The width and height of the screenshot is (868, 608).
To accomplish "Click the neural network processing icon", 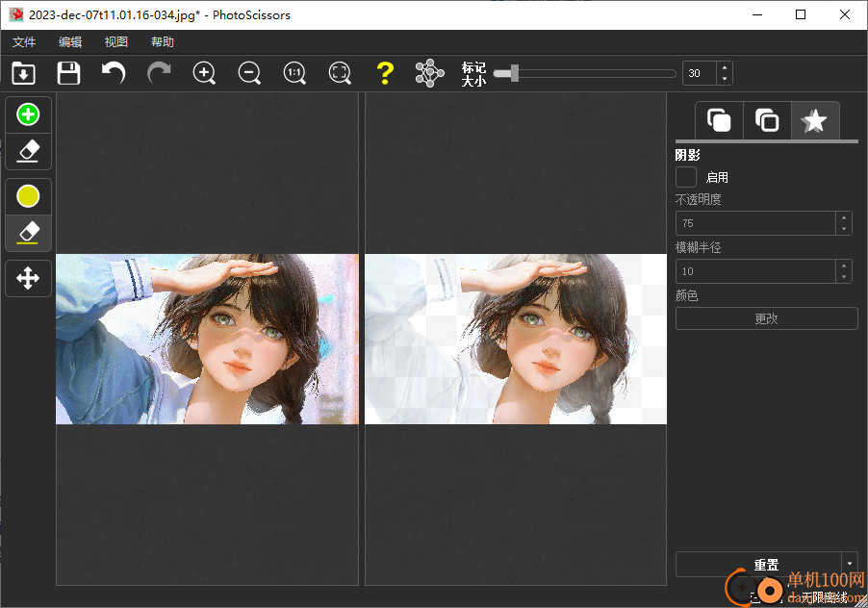I will click(x=429, y=73).
